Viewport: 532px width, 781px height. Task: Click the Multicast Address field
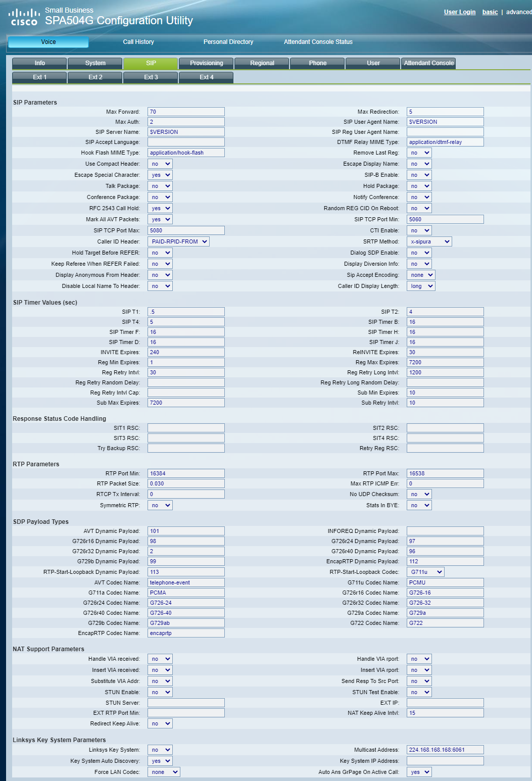(x=445, y=750)
